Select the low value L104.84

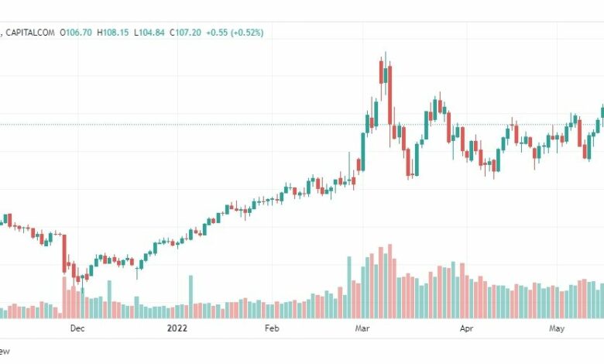click(149, 33)
